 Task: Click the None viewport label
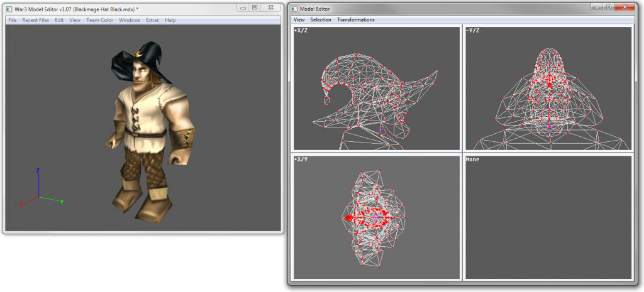(472, 159)
